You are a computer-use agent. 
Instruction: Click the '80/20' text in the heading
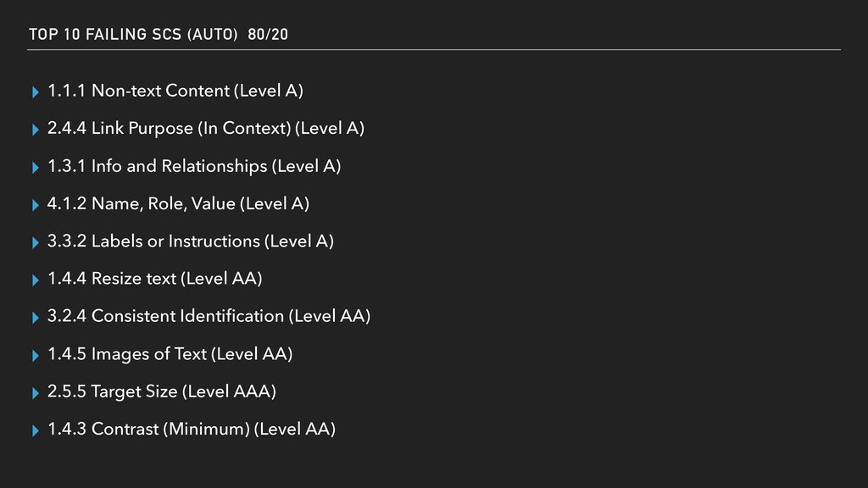268,34
